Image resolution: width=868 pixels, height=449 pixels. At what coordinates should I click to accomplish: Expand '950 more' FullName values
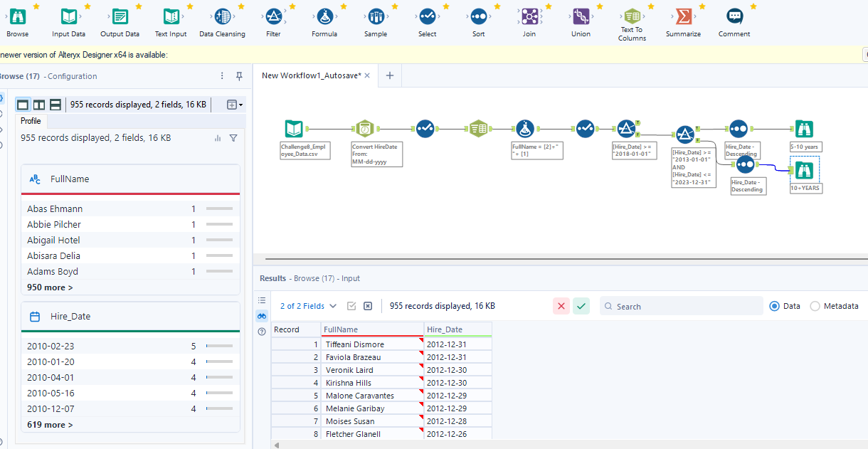[50, 287]
